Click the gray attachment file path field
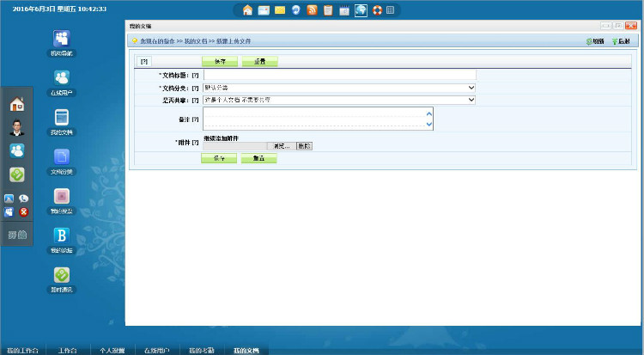 (x=235, y=146)
